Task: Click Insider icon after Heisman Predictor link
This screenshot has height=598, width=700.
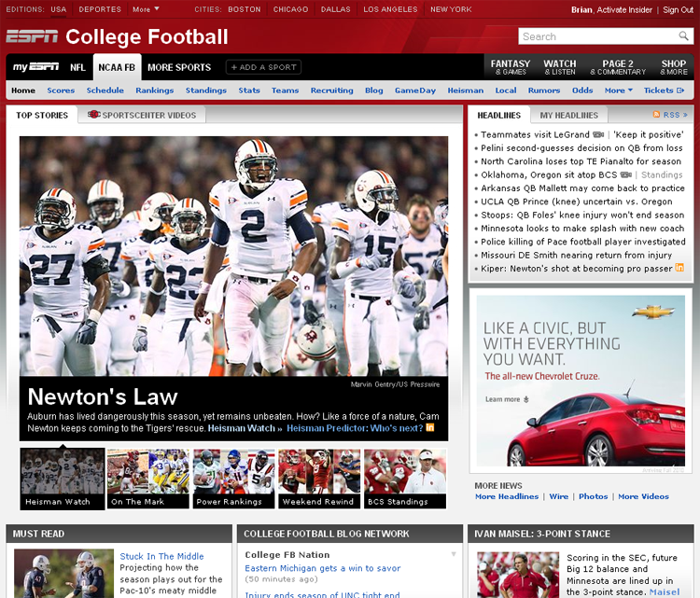Action: point(429,427)
